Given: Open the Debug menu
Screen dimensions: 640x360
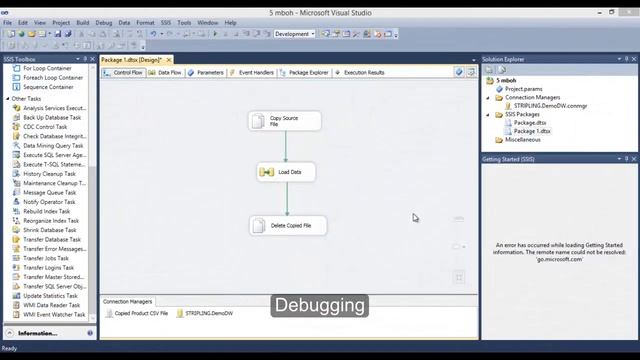Looking at the screenshot, I should pyautogui.click(x=104, y=23).
